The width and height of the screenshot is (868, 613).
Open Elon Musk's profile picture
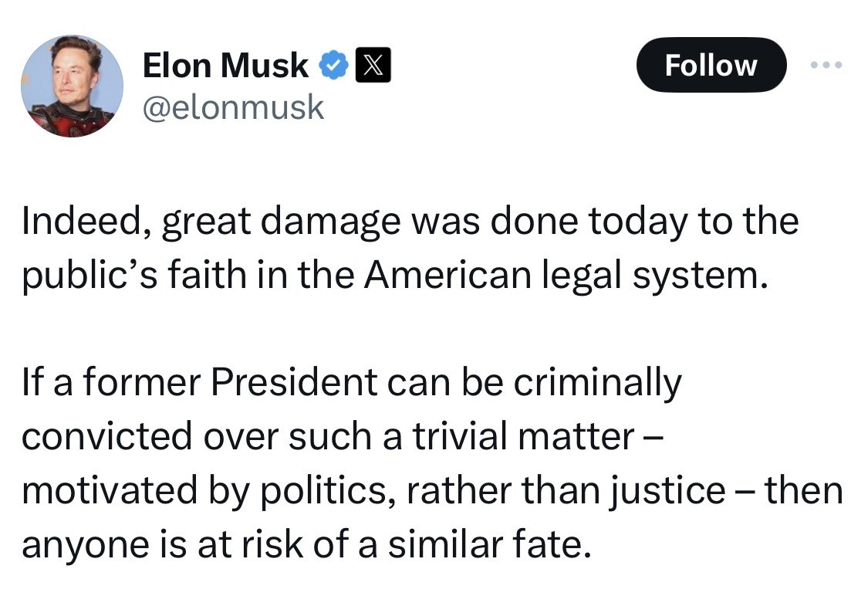pos(71,86)
